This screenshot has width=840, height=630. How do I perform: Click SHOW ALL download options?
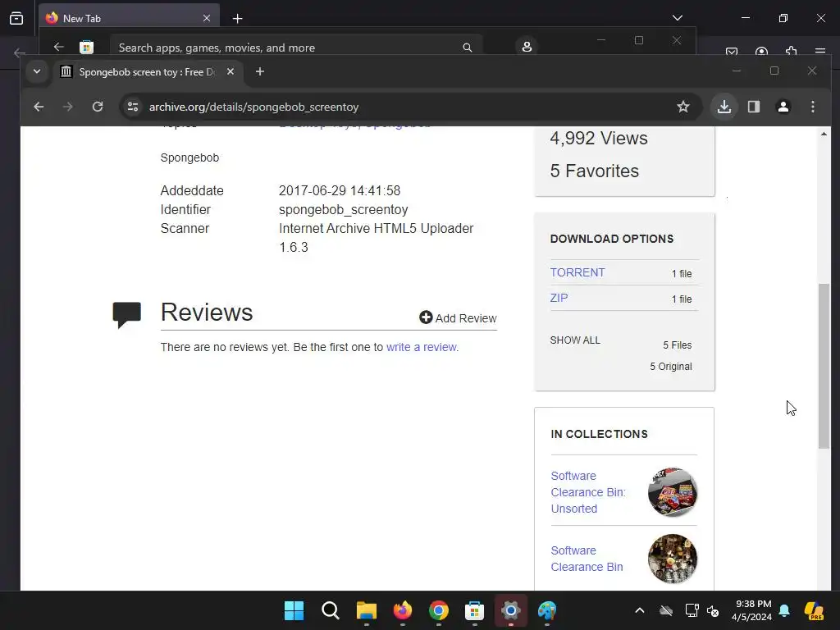575,340
